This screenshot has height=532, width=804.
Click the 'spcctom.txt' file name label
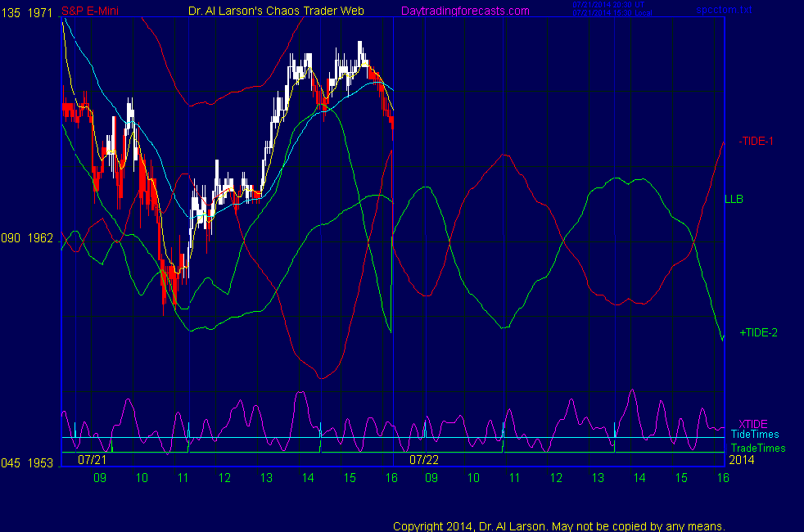tap(724, 10)
